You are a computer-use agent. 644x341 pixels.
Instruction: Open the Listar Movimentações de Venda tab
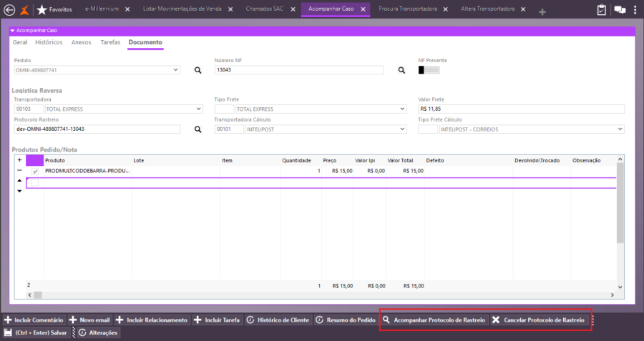(182, 9)
